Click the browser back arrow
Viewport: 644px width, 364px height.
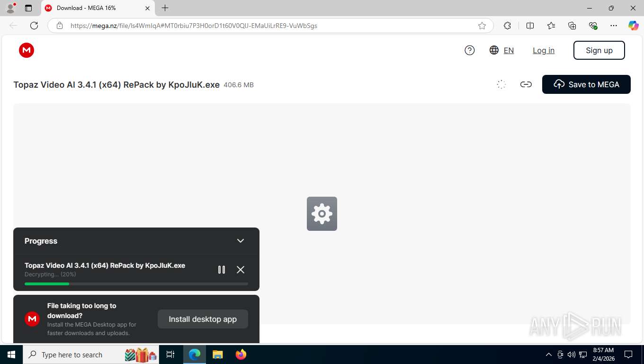[13, 26]
